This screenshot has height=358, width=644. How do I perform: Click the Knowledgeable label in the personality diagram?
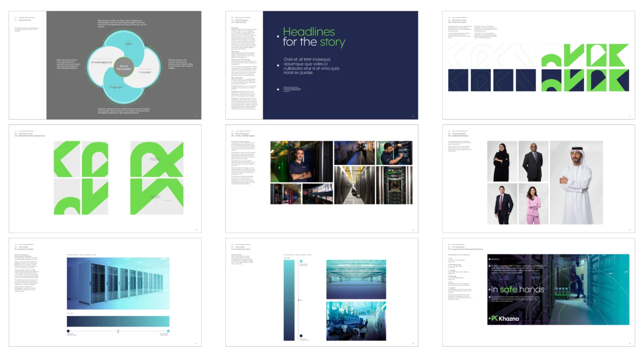102,62
